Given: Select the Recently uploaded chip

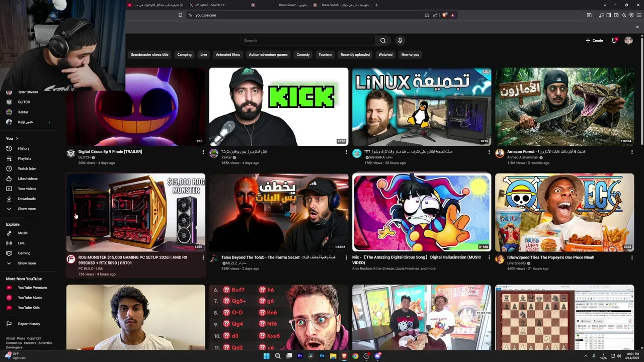Looking at the screenshot, I should pos(355,55).
